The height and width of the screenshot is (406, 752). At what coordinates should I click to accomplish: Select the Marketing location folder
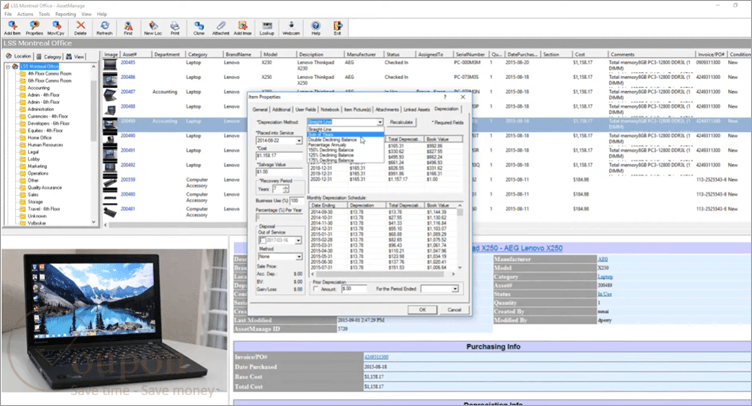tap(37, 166)
